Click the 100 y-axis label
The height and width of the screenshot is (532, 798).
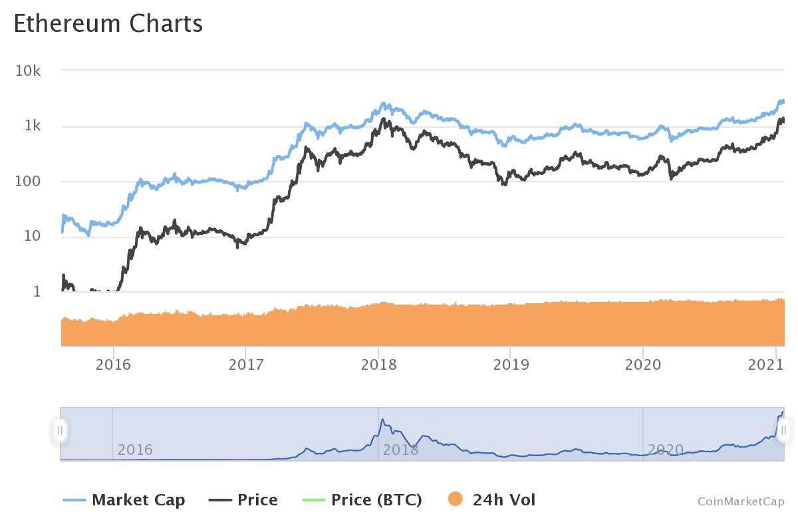27,181
